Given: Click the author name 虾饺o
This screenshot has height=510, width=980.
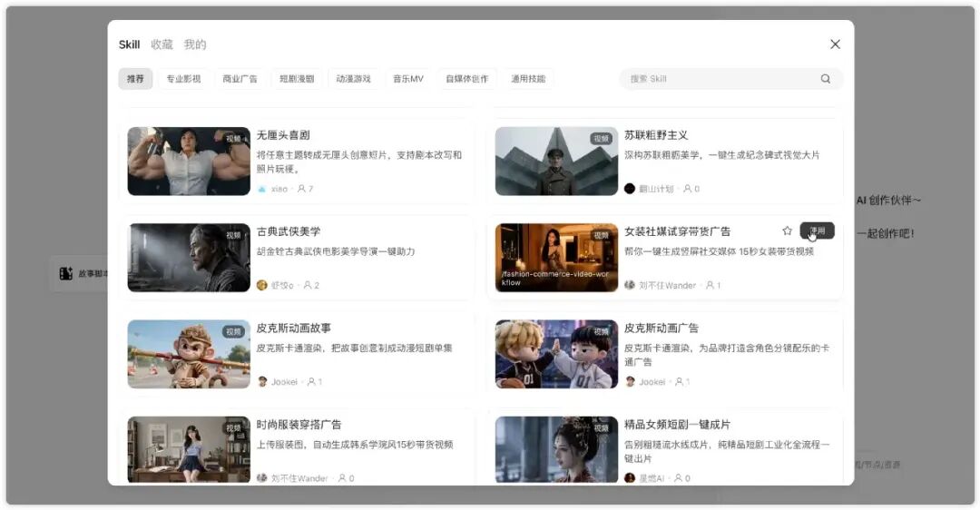Looking at the screenshot, I should point(282,285).
